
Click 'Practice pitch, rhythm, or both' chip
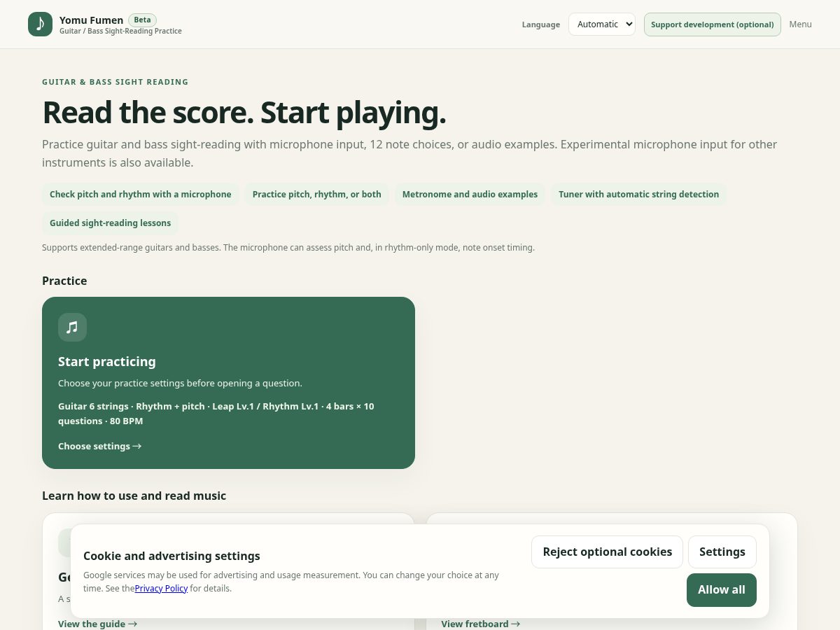click(x=317, y=195)
